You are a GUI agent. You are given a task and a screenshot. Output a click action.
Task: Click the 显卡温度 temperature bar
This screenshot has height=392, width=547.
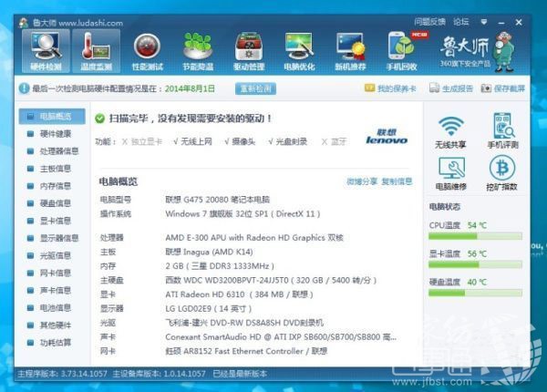[475, 264]
